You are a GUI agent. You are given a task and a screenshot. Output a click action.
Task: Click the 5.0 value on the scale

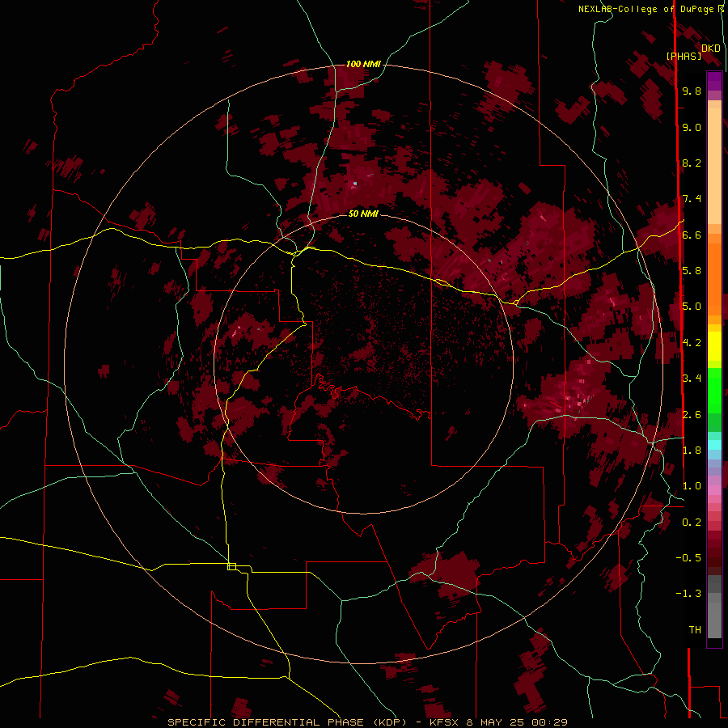click(692, 307)
